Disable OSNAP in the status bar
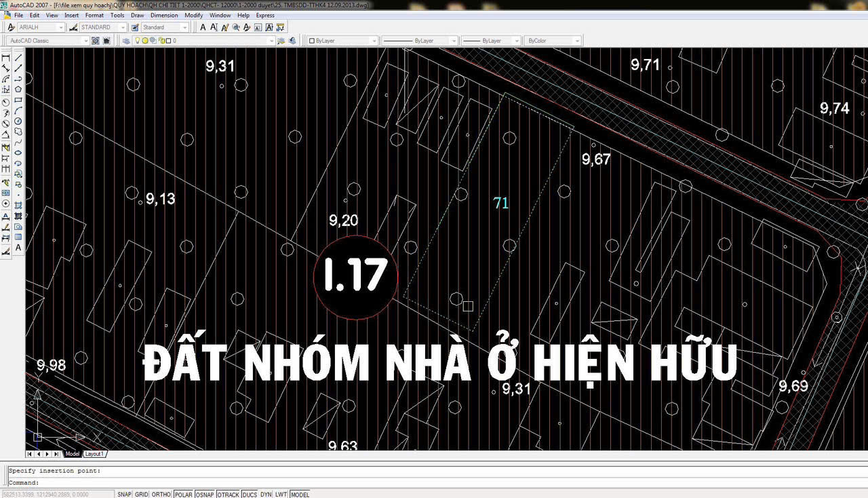868x498 pixels. [204, 495]
